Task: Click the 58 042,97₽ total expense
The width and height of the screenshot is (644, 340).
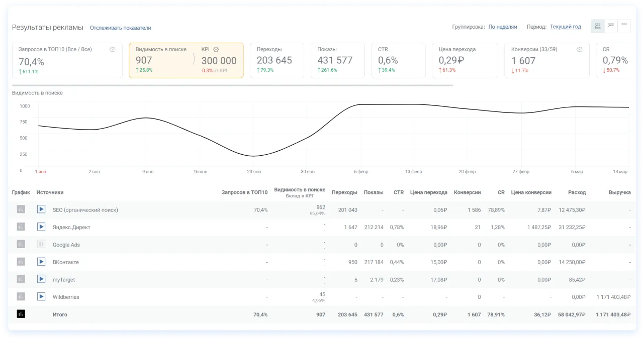Action: 572,315
